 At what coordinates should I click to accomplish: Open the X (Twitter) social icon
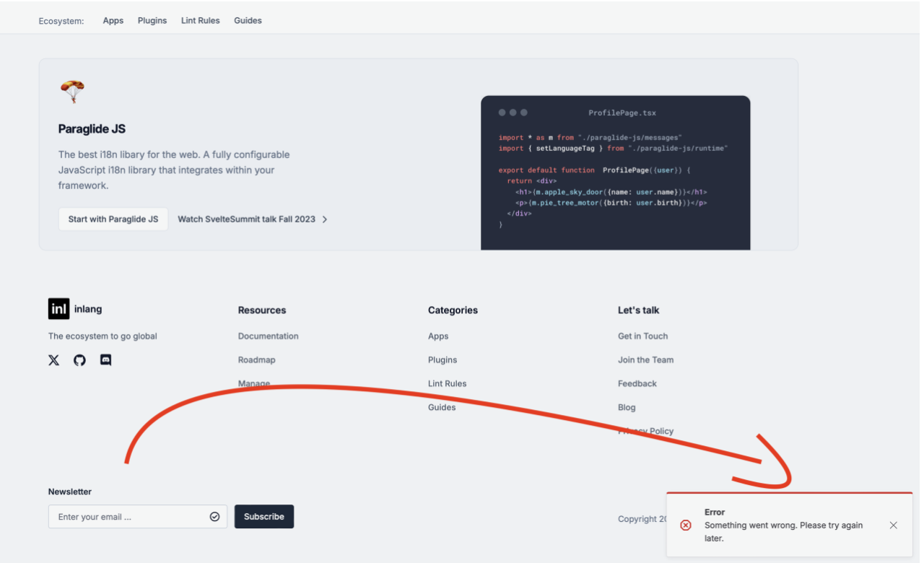tap(54, 360)
